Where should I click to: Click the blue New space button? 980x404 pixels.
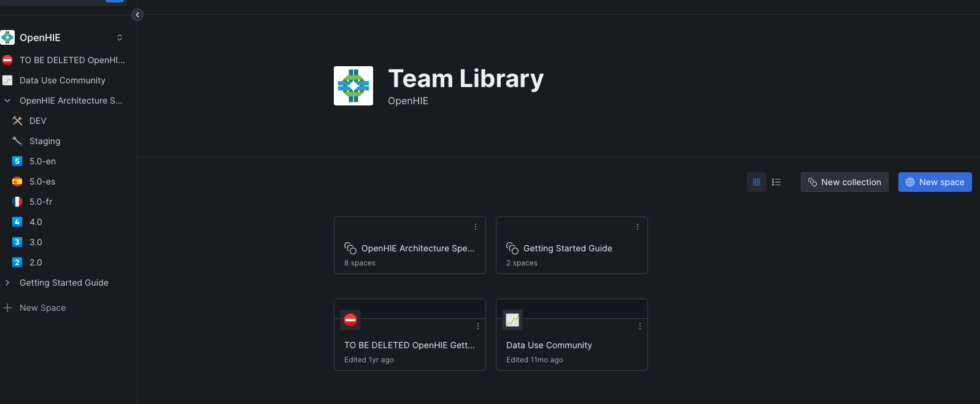(x=935, y=182)
